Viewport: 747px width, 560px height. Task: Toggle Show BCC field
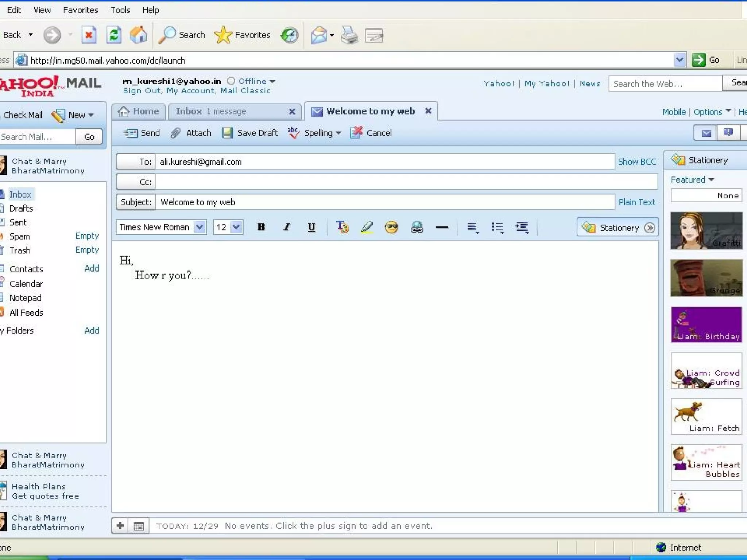[636, 162]
